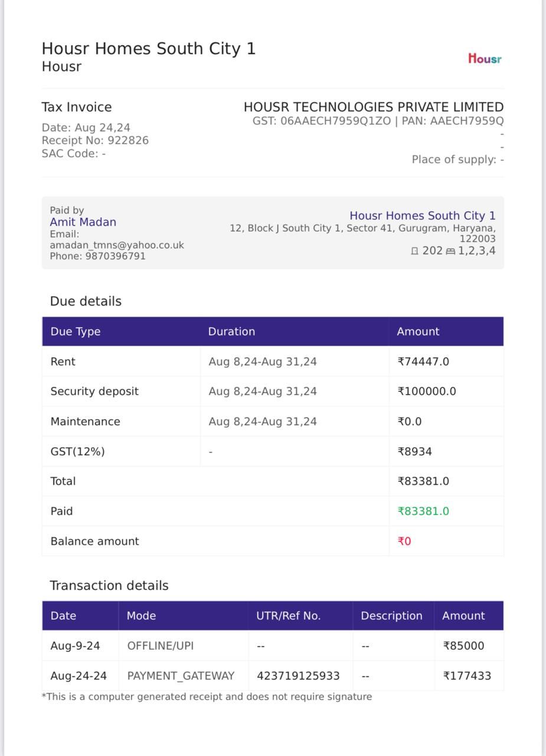Image resolution: width=546 pixels, height=756 pixels.
Task: Click the OFFLINE/UPI transaction mode cell
Action: coord(184,646)
